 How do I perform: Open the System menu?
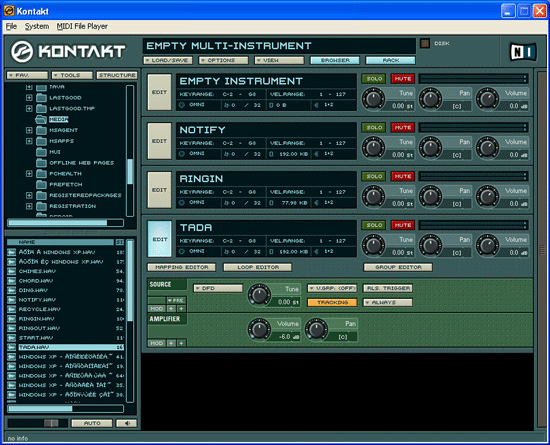point(37,26)
